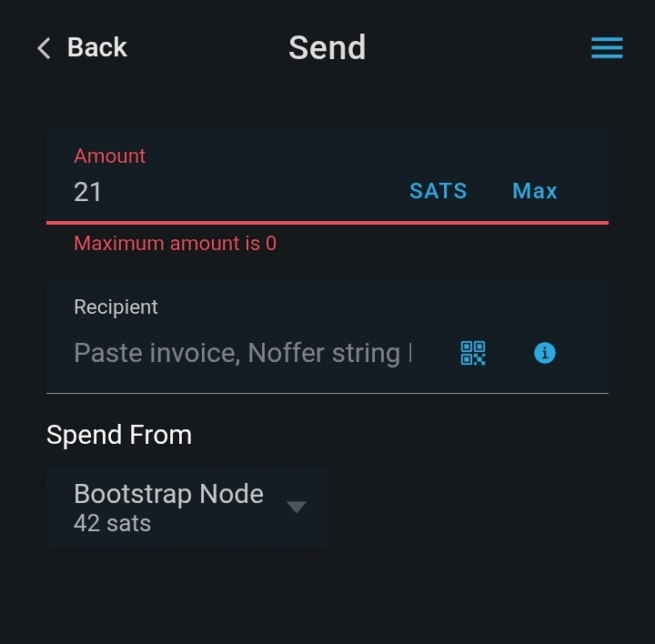Click the "Recipient" field label

pyautogui.click(x=116, y=307)
